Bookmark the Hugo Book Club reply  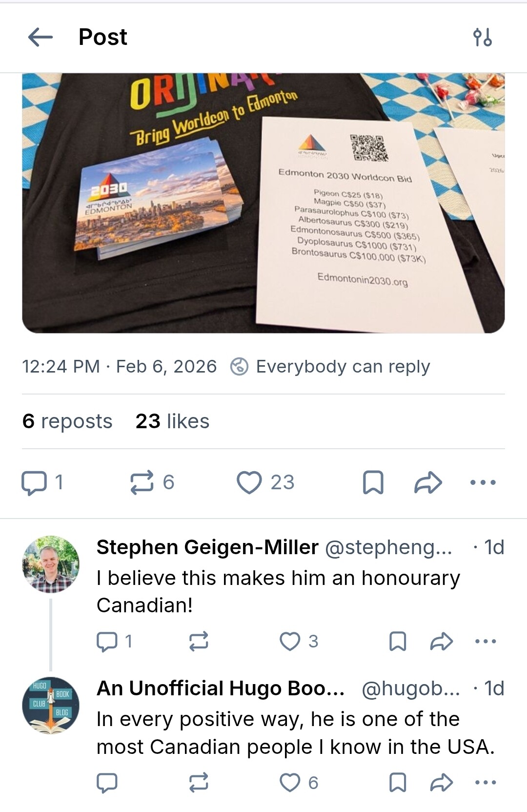pos(398,783)
